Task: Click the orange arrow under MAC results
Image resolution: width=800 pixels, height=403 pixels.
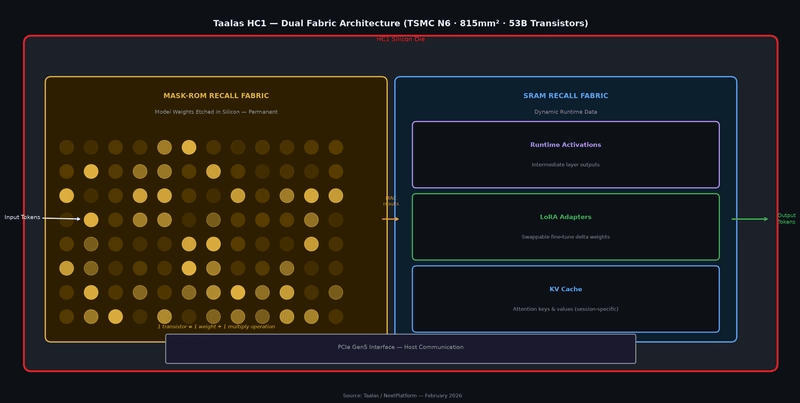Action: (390, 219)
